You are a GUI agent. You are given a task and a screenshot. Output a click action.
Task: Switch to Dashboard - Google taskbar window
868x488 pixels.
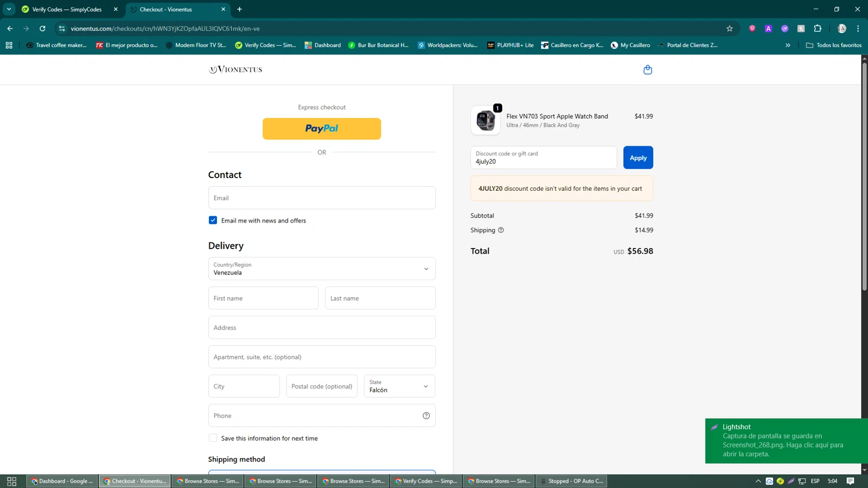click(62, 481)
